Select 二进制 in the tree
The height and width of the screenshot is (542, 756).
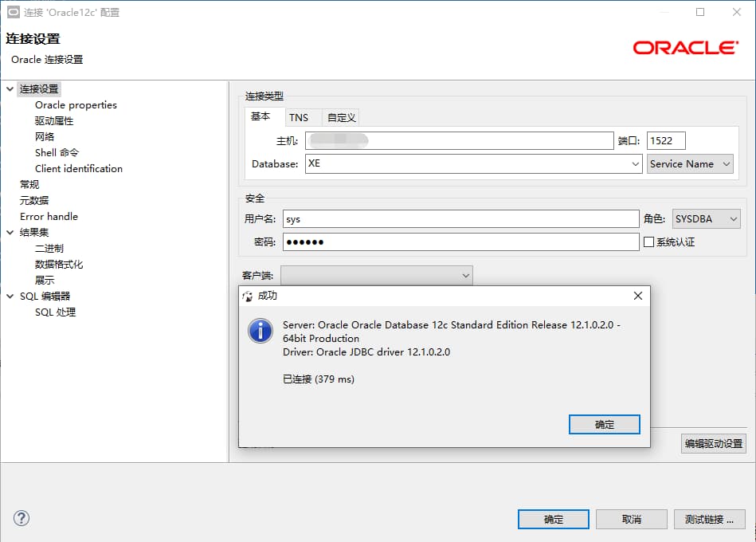coord(49,249)
